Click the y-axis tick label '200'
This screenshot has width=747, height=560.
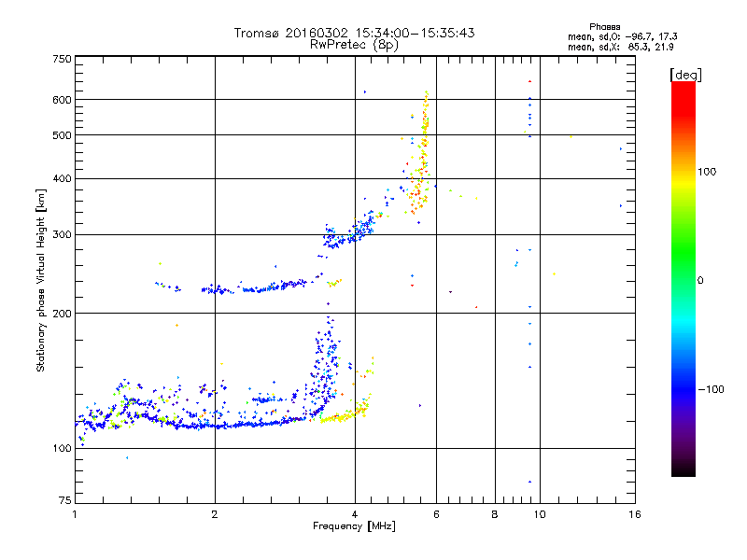(62, 314)
